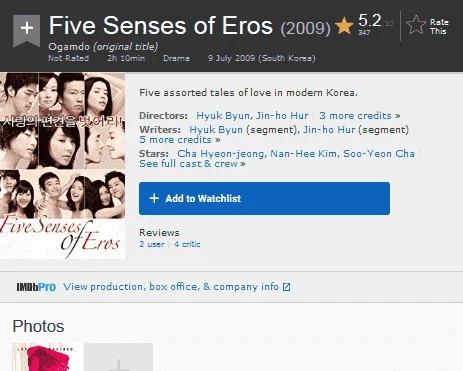Open Nan-Hee Kim's profile link
463x371 pixels.
(x=303, y=154)
